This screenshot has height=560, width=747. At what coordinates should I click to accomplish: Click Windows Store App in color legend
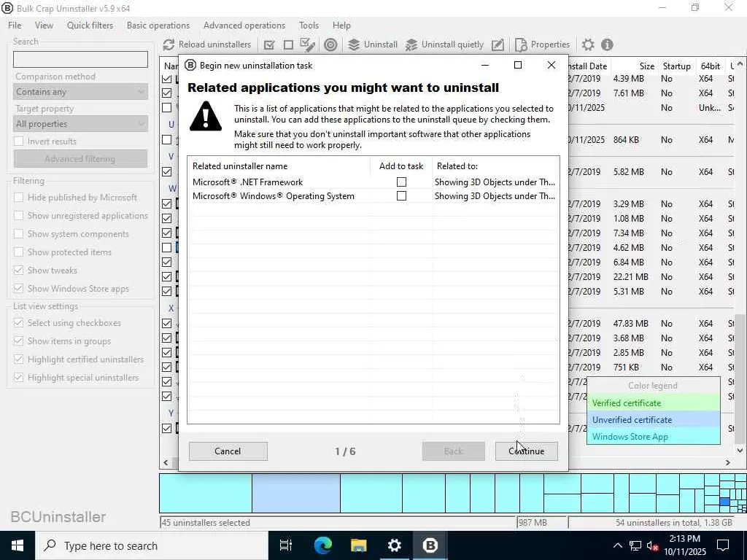click(x=653, y=436)
